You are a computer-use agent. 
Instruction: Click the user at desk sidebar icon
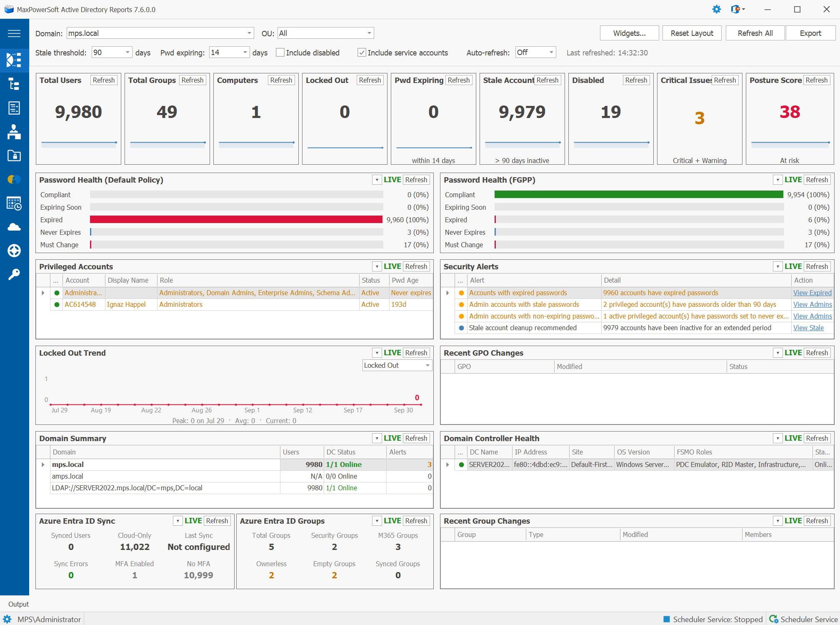14,132
